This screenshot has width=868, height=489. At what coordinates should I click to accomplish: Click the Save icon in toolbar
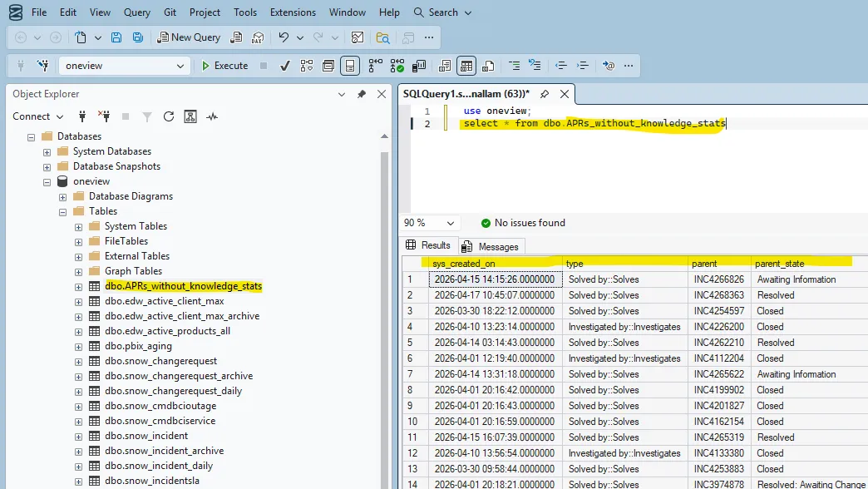pyautogui.click(x=116, y=37)
